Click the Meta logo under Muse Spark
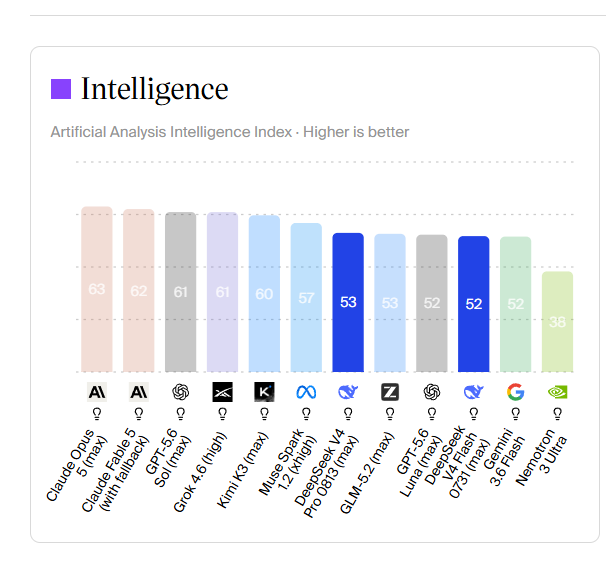The height and width of the screenshot is (573, 606). pyautogui.click(x=306, y=392)
